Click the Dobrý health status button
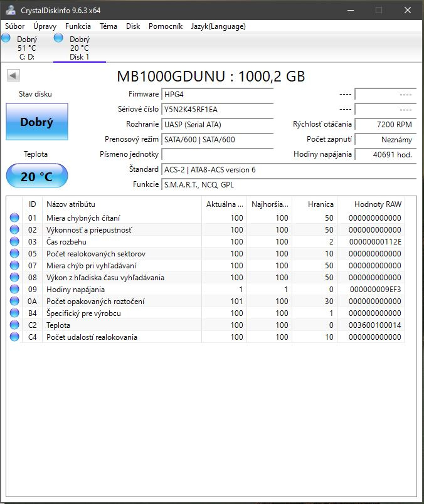The width and height of the screenshot is (424, 504). (37, 122)
